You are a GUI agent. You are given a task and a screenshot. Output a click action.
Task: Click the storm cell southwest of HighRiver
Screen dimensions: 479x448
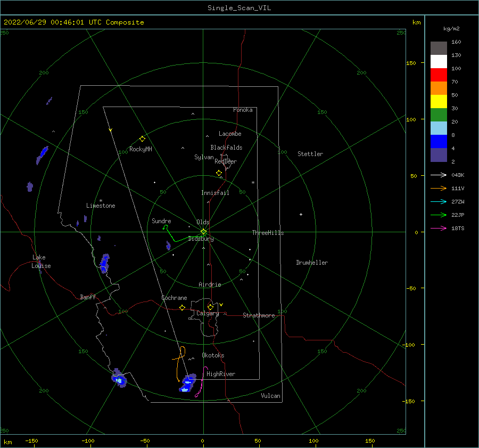187,383
